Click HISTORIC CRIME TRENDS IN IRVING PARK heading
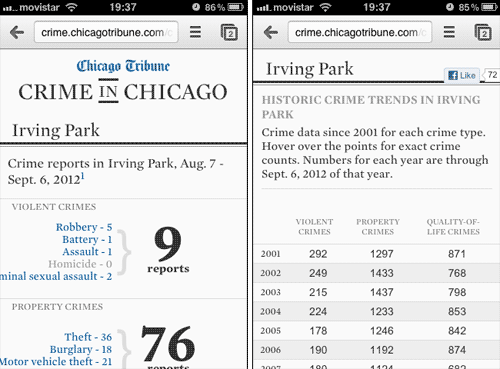500x369 pixels. [371, 107]
